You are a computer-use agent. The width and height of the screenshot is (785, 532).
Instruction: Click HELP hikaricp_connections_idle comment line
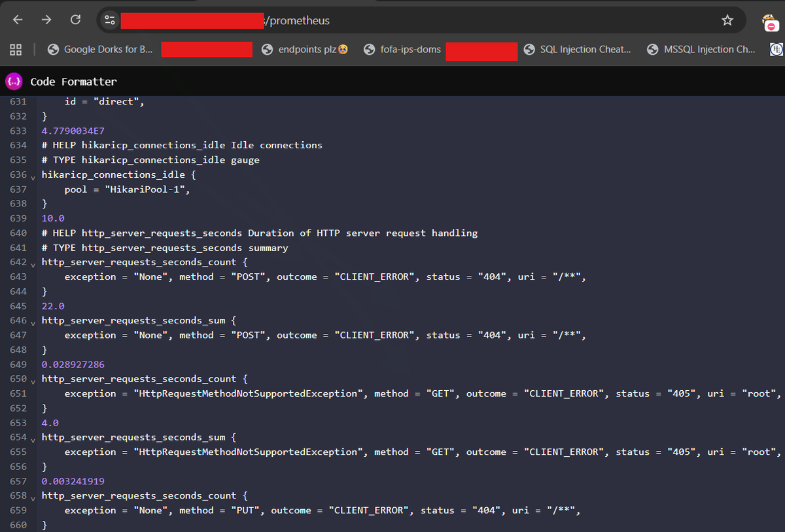(x=182, y=145)
